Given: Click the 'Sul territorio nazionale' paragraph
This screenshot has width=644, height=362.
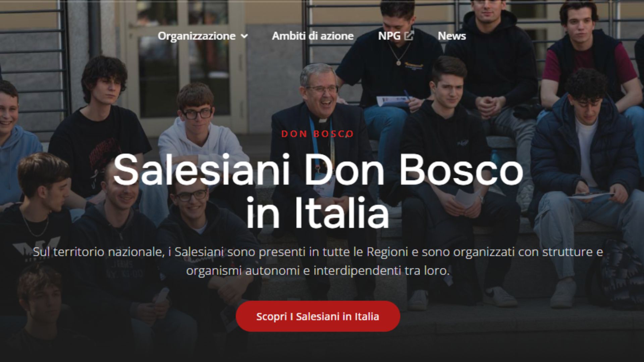Looking at the screenshot, I should click(318, 261).
